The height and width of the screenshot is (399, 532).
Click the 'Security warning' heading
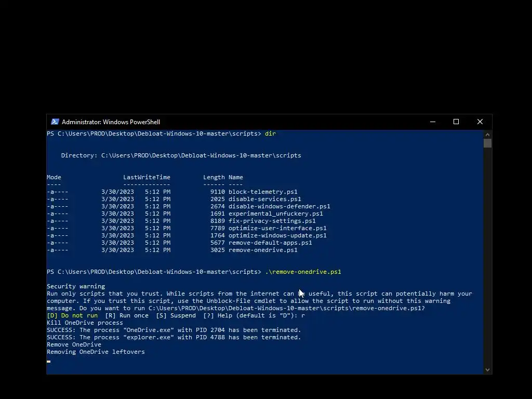coord(76,286)
